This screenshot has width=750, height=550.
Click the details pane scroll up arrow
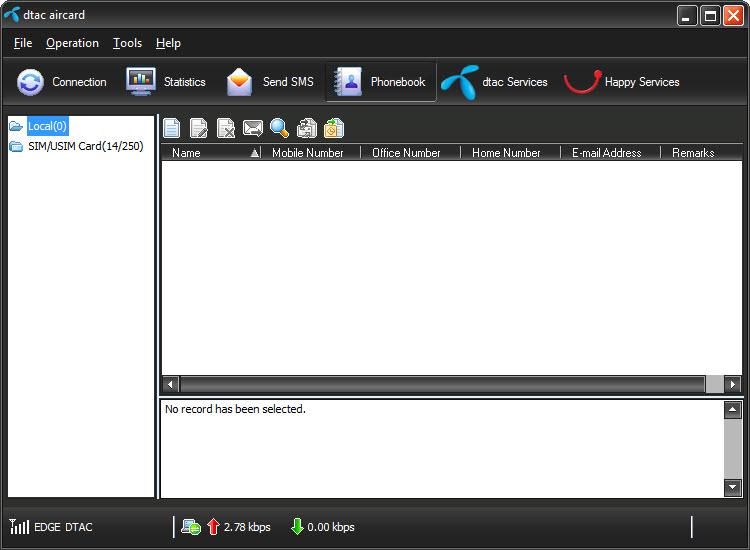pos(732,410)
